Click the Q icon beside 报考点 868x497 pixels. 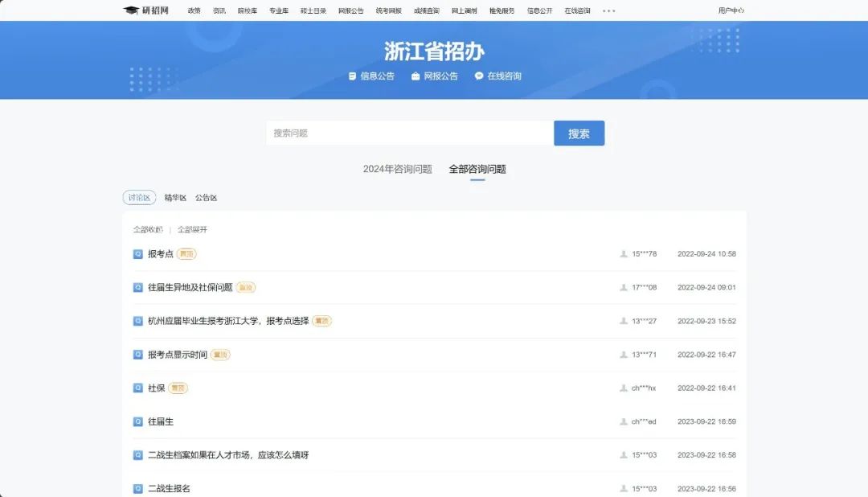(138, 254)
